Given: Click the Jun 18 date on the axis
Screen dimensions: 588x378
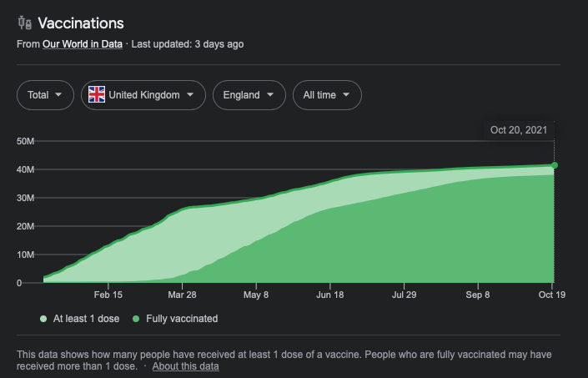Looking at the screenshot, I should tap(330, 295).
